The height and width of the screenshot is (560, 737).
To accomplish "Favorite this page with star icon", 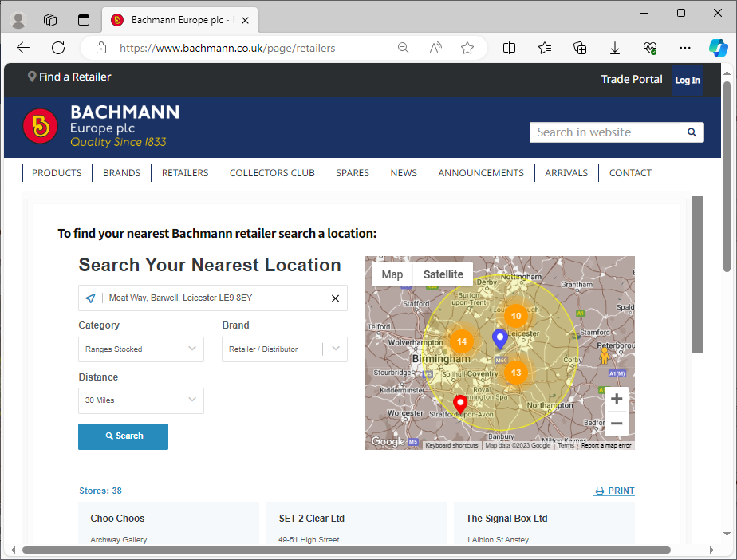I will tap(467, 48).
